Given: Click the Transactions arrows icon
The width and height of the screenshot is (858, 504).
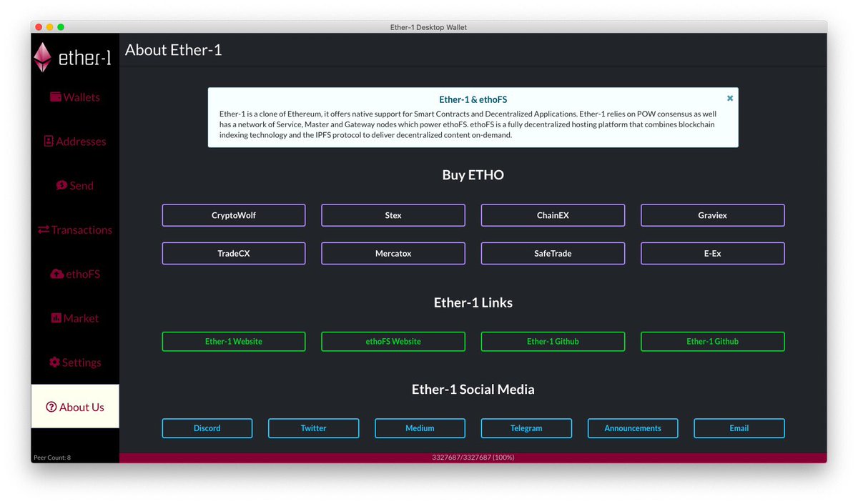Looking at the screenshot, I should [x=44, y=229].
